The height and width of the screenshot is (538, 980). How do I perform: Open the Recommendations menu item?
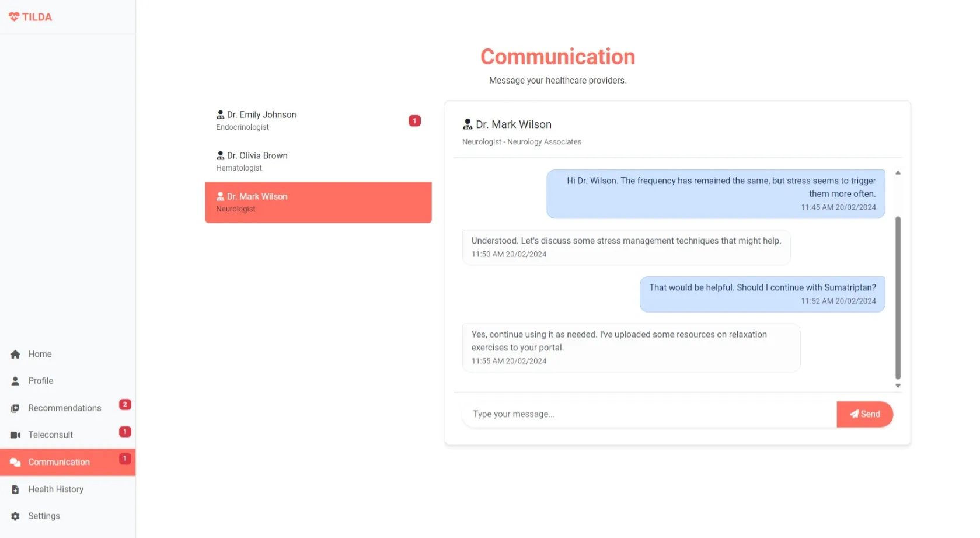coord(65,408)
